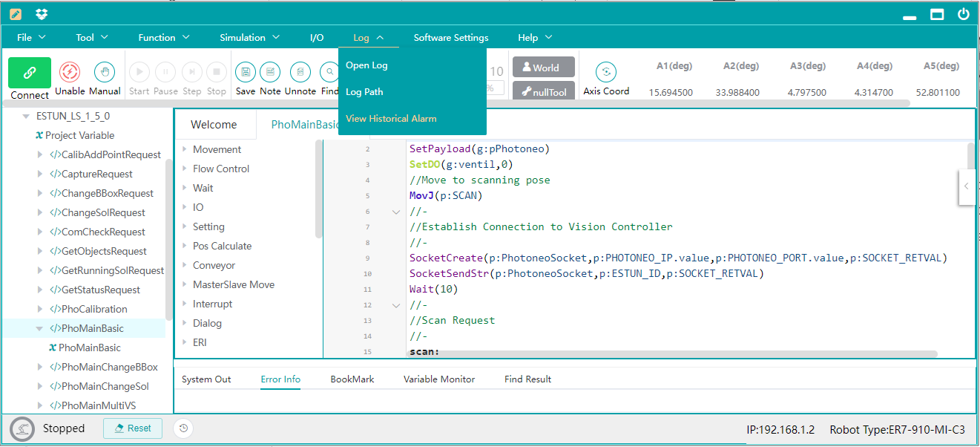Switch to Manual mode hand icon

[x=105, y=72]
